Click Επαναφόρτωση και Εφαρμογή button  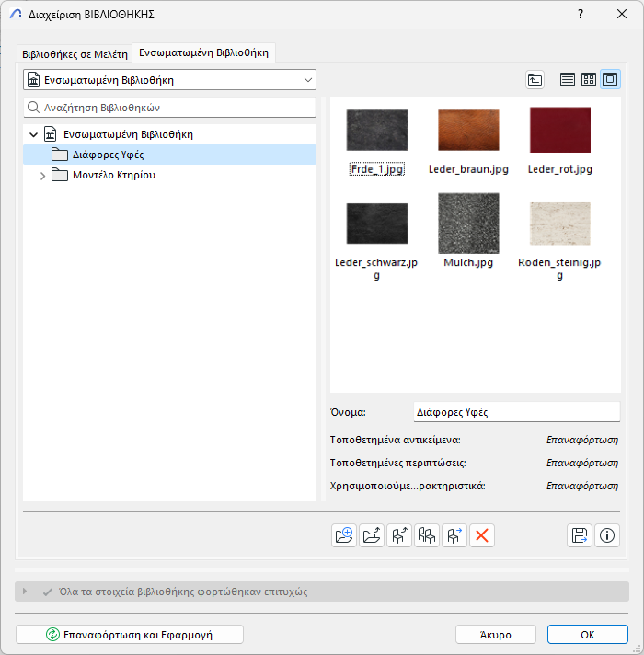(x=130, y=635)
